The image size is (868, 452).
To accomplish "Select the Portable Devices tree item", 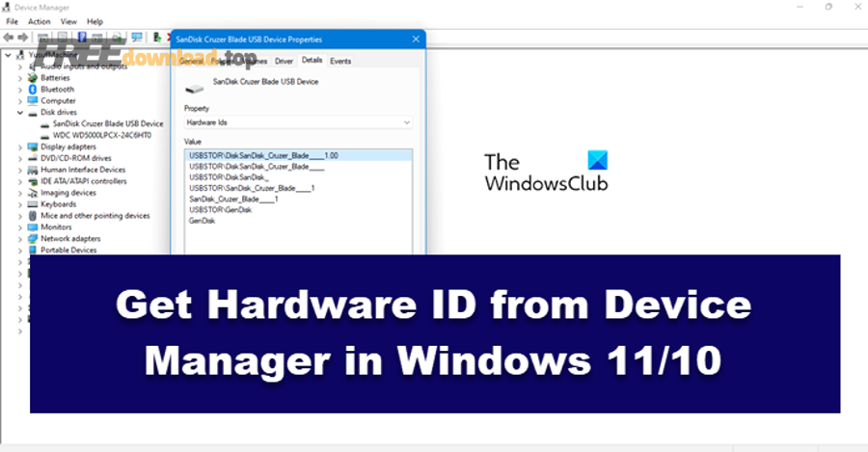I will point(68,250).
